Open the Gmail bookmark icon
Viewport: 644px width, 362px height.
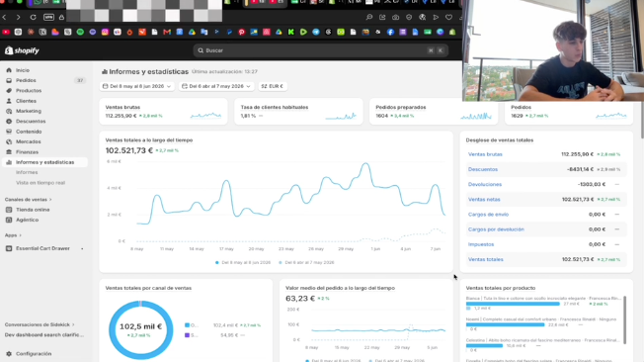pos(167,32)
